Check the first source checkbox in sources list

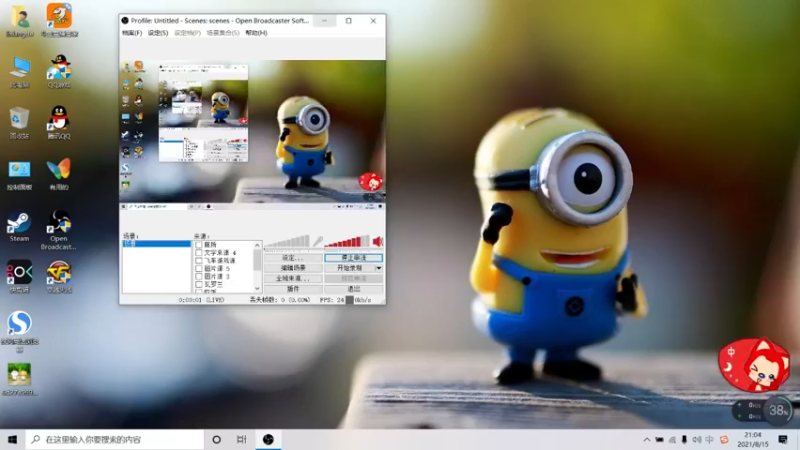(199, 245)
